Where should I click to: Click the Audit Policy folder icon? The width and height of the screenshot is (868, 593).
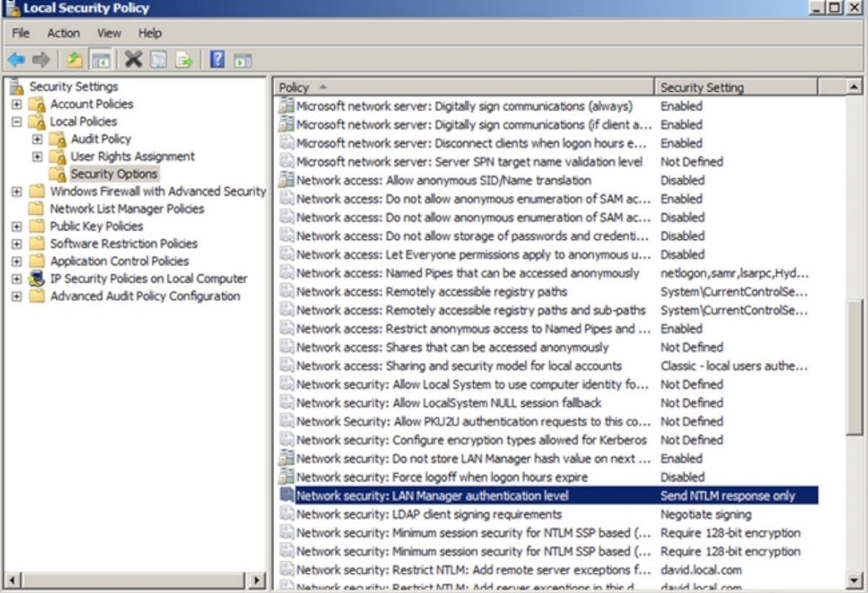coord(58,139)
